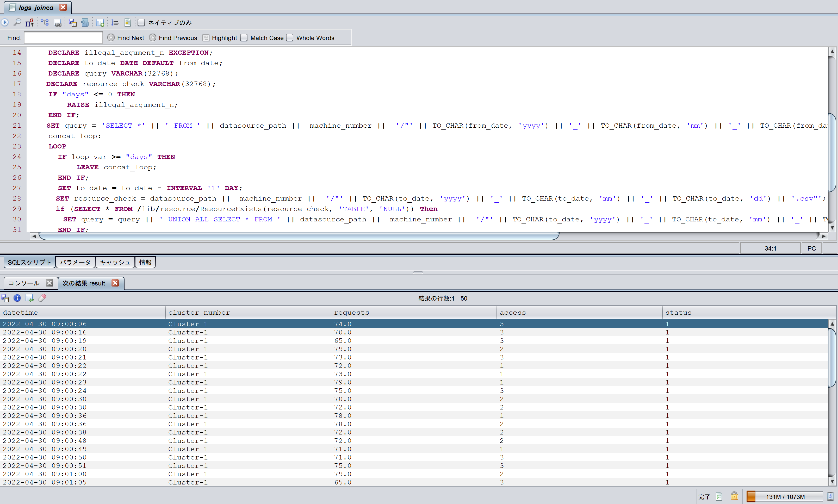Viewport: 838px width, 504px height.
Task: Close the logs_joined editor tab
Action: (x=63, y=7)
